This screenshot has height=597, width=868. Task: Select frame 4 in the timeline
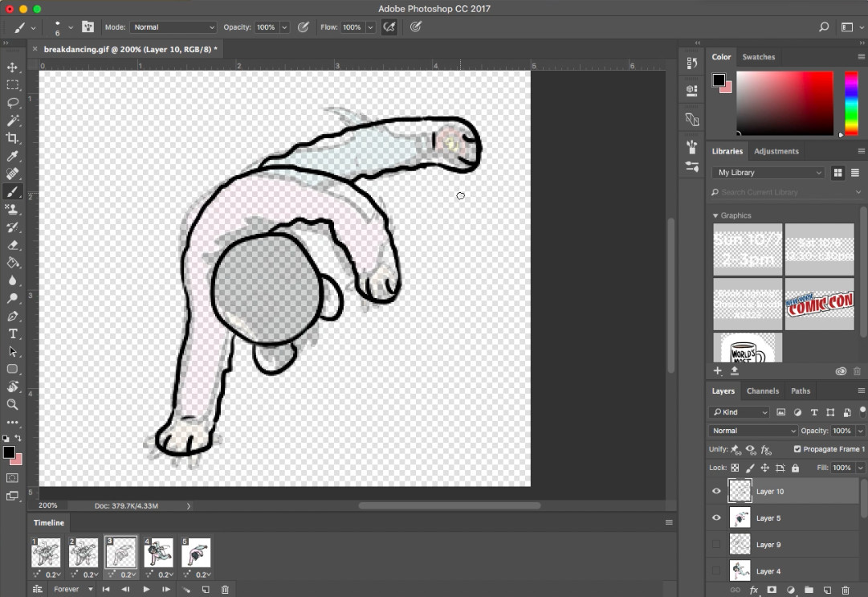point(158,553)
